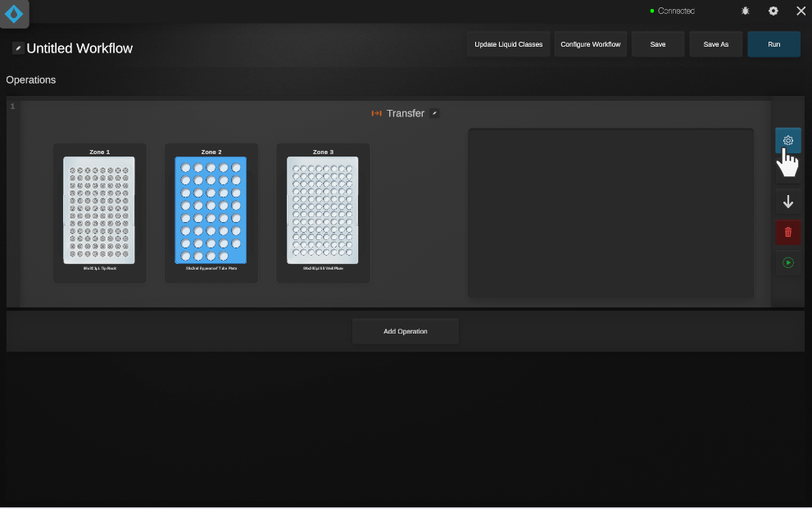Open the operation settings gear on the Transfer row
Screen dimensions: 812x509
click(x=787, y=140)
